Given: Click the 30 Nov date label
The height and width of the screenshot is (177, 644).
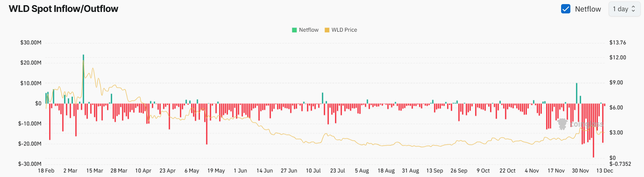Looking at the screenshot, I should 580,171.
